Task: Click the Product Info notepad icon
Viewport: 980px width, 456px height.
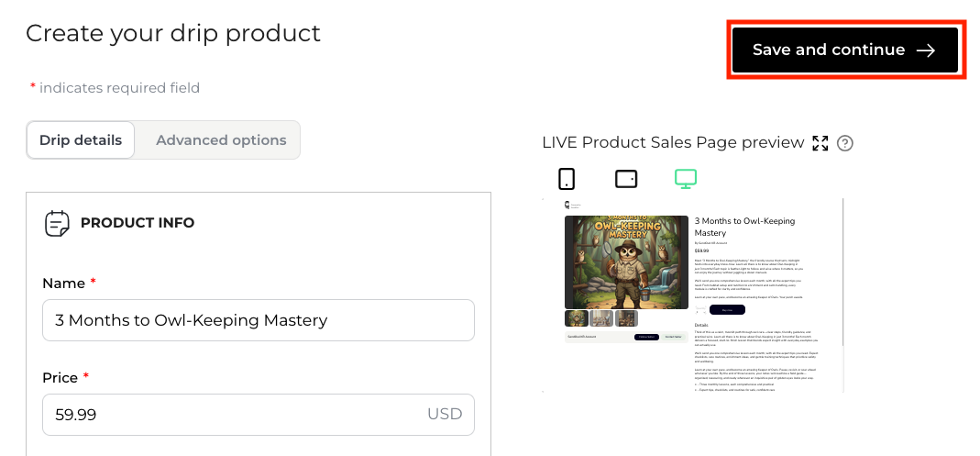Action: click(57, 223)
